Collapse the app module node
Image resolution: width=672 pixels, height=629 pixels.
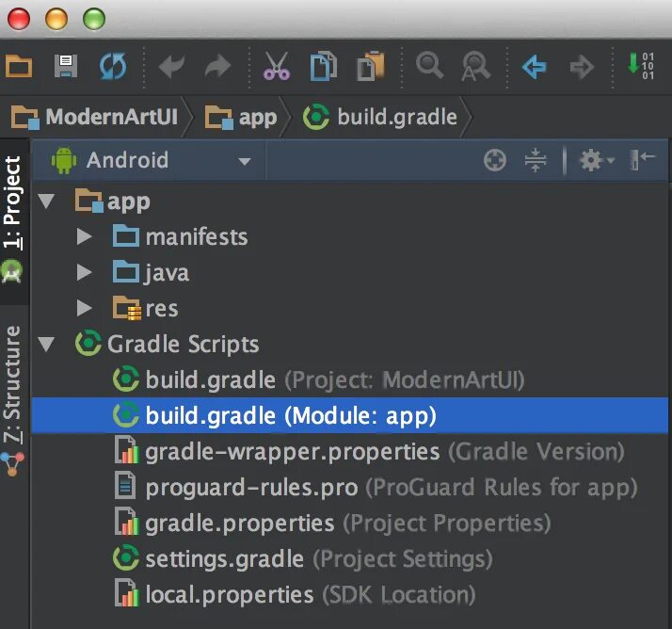(x=46, y=201)
